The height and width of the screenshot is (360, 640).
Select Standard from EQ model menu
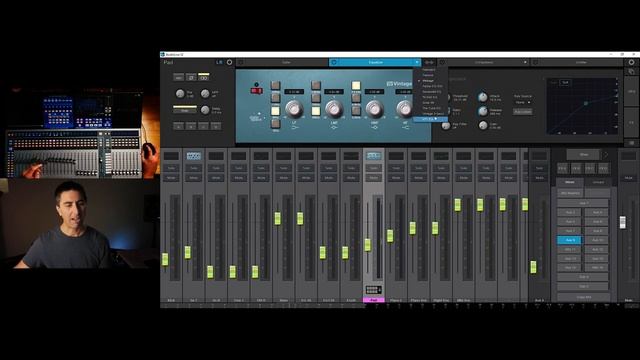[428, 70]
